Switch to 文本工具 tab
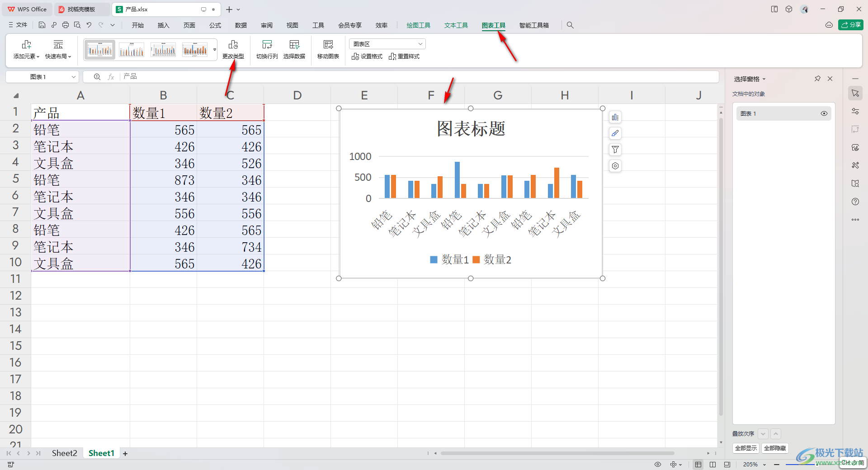 tap(456, 25)
